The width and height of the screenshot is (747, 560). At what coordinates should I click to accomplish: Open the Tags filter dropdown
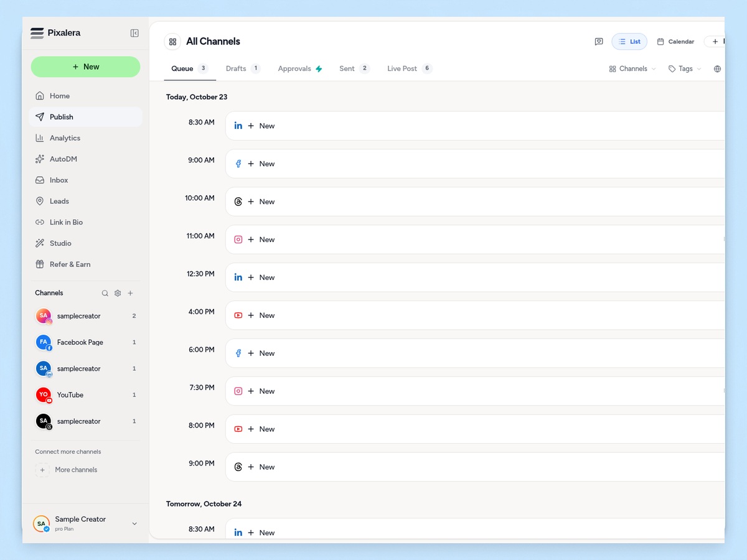(685, 69)
